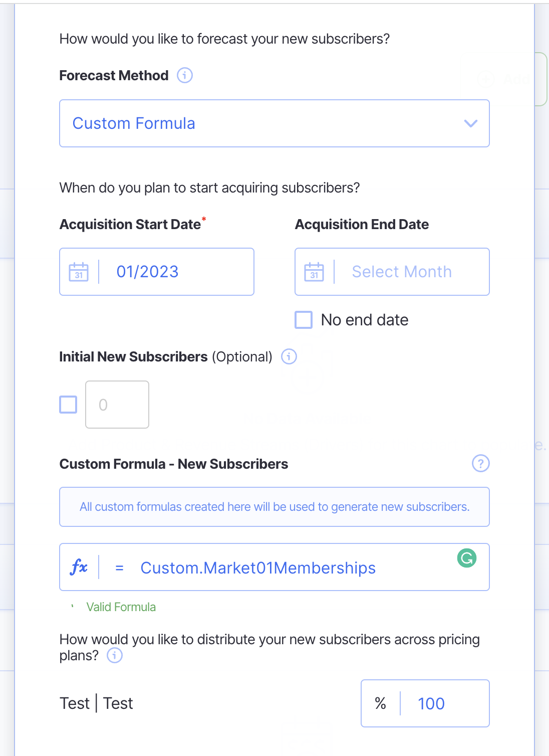Focus the initial subscribers number field
549x756 pixels.
(x=117, y=405)
